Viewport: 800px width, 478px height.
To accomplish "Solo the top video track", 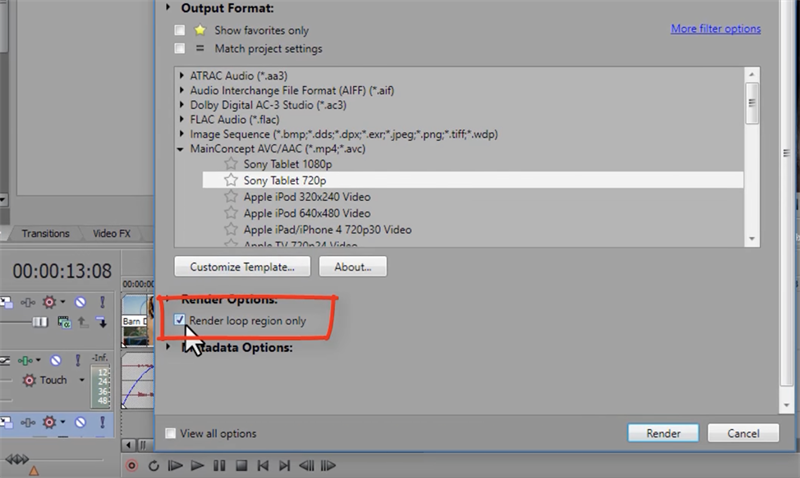I will [102, 302].
